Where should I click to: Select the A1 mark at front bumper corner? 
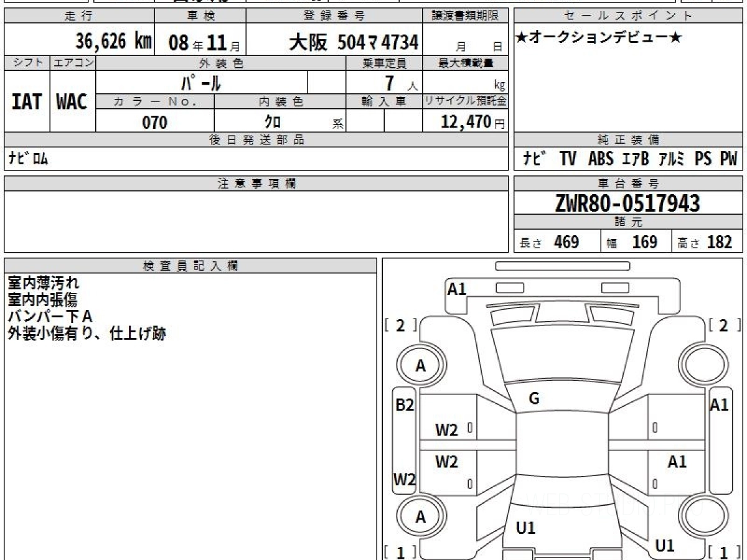[457, 289]
